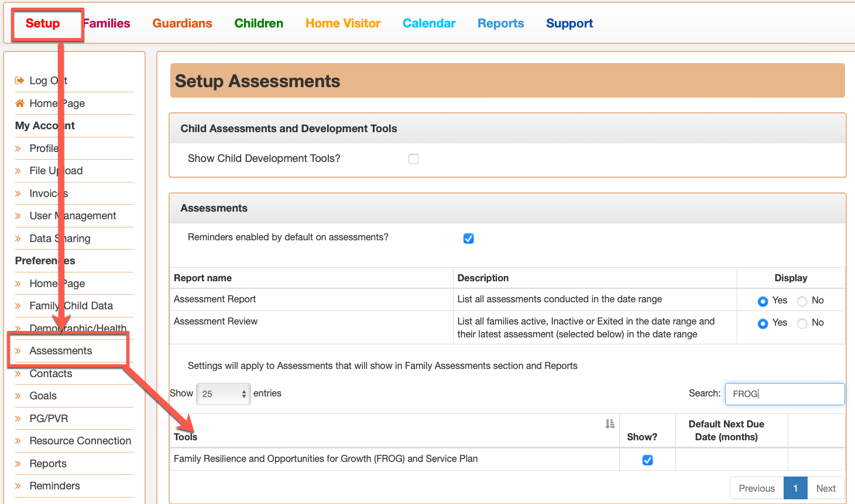
Task: Open Contacts preferences
Action: [x=51, y=374]
